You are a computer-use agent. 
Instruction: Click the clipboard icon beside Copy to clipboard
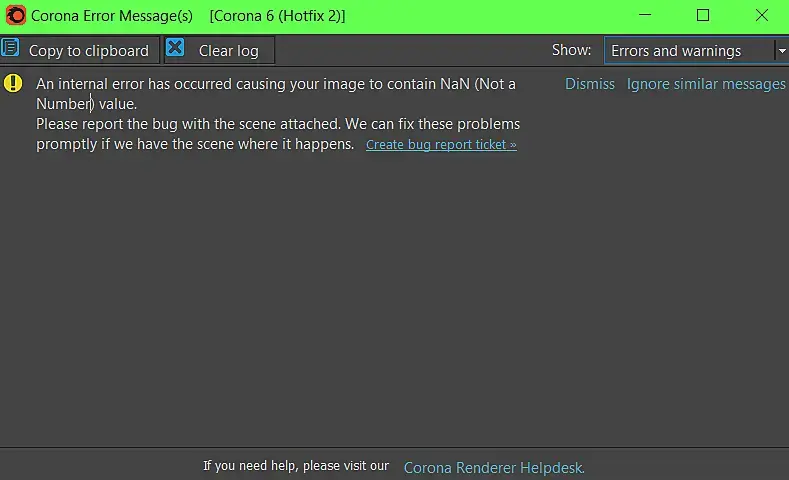pos(10,48)
